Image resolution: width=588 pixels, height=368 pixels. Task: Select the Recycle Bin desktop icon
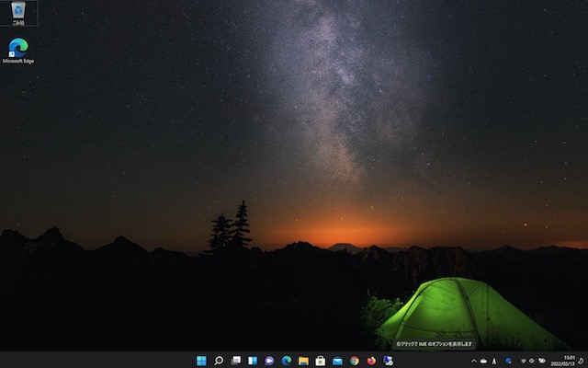tap(18, 13)
